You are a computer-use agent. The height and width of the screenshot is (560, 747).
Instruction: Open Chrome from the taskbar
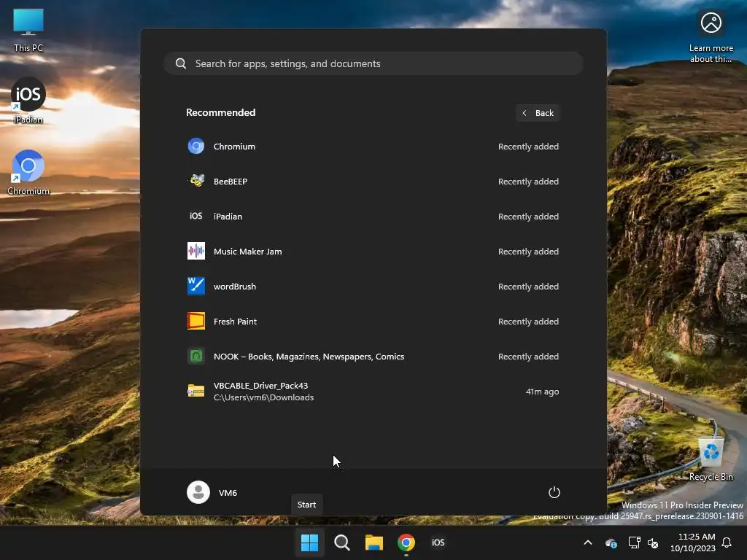tap(406, 542)
